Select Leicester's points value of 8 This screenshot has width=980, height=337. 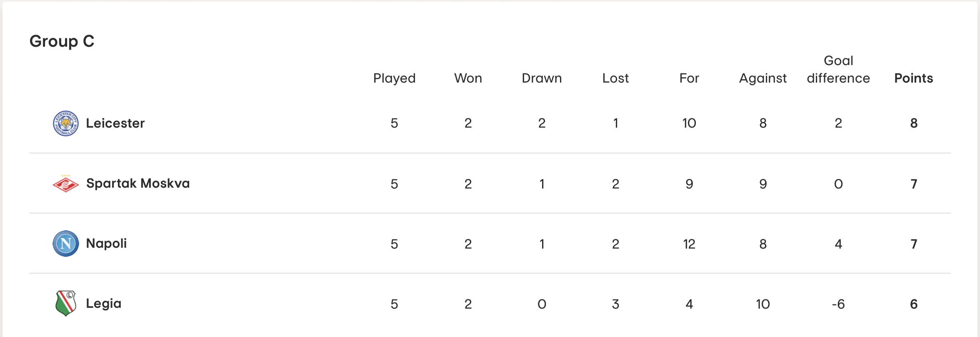tap(914, 123)
